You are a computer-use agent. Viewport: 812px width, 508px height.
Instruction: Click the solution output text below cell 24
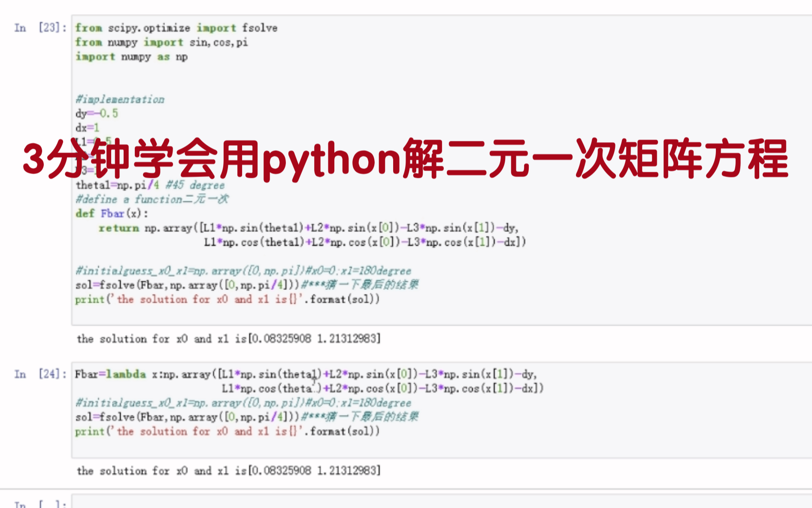point(229,471)
